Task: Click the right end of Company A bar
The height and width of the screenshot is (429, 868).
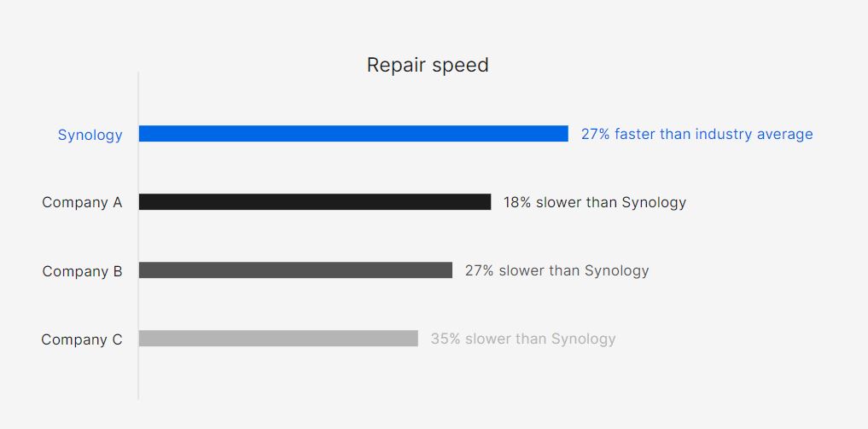Action: pos(487,202)
